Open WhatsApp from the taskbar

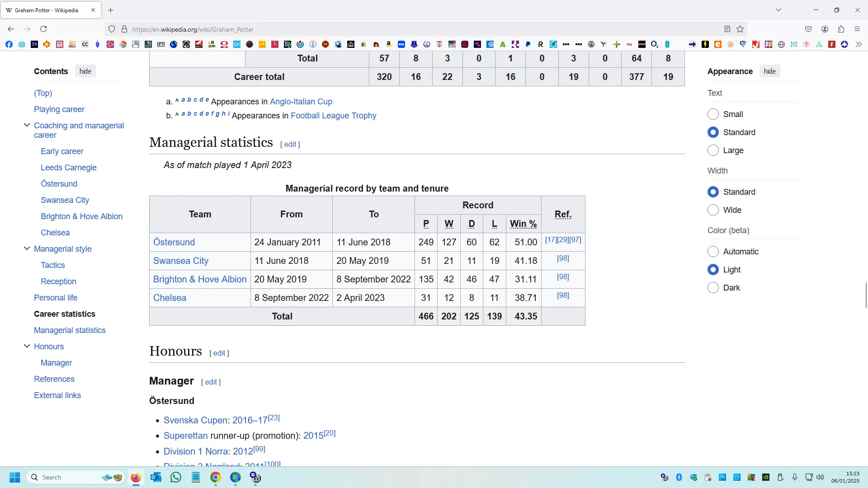click(x=176, y=477)
